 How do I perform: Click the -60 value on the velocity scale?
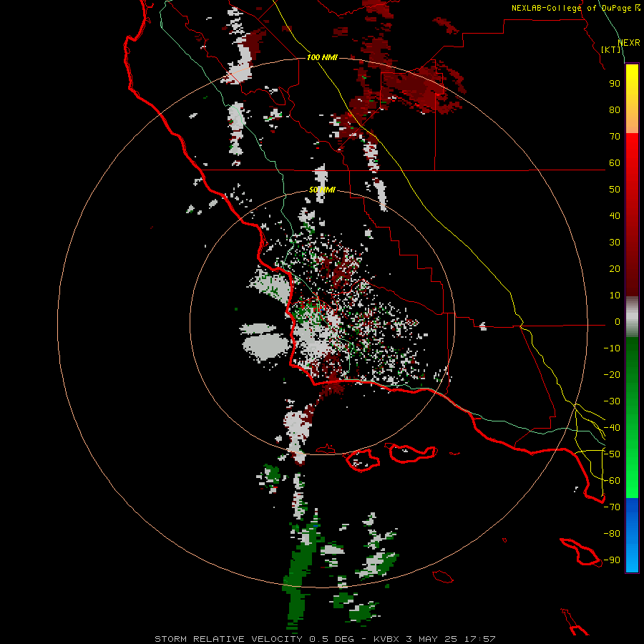click(x=612, y=481)
